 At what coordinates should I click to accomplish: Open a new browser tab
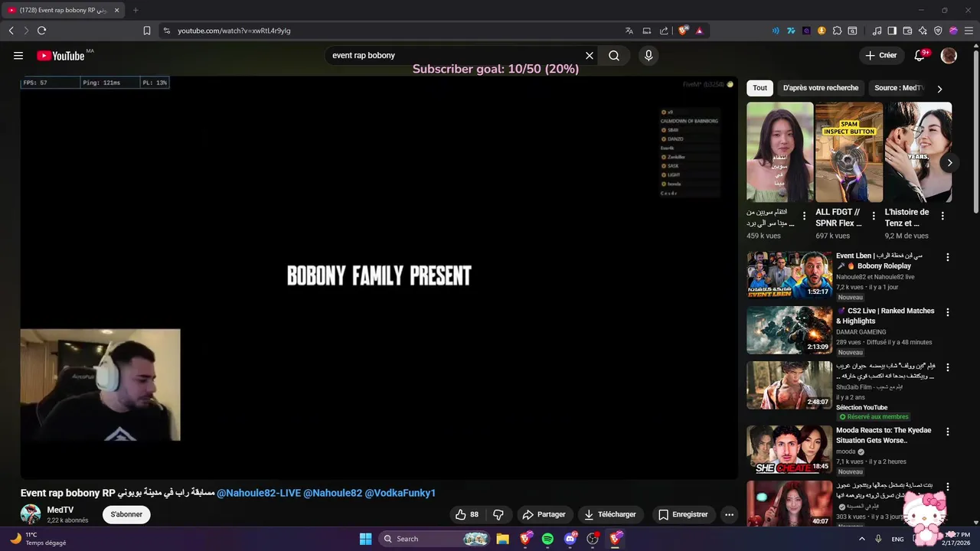pos(136,10)
